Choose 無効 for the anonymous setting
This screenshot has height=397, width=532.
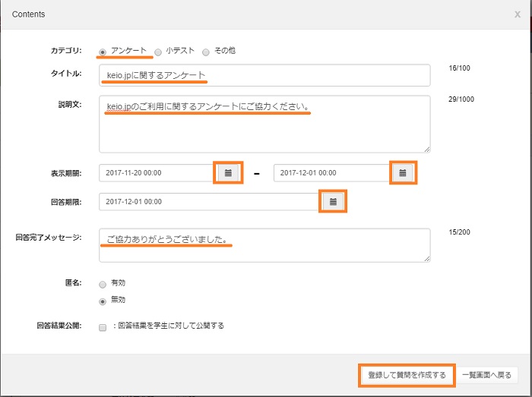[x=103, y=301]
